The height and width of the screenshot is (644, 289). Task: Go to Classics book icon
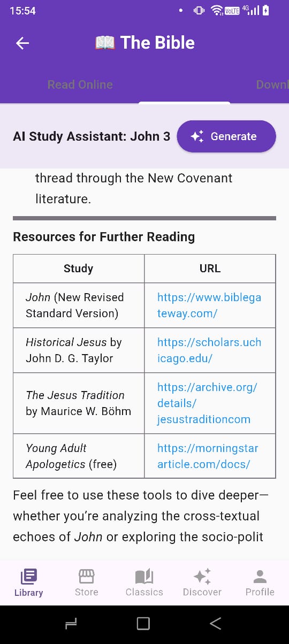click(144, 576)
